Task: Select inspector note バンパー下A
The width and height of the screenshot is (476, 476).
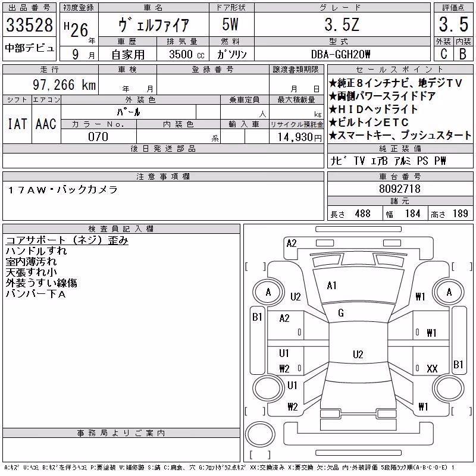Action: tap(36, 293)
